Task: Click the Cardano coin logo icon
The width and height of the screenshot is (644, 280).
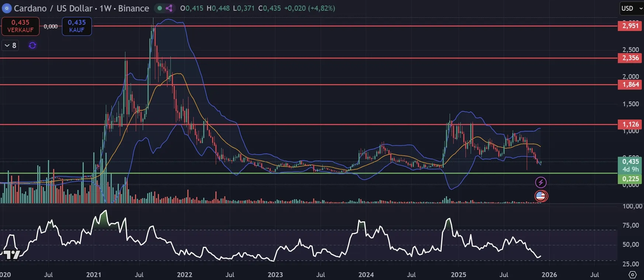Action: 6,8
